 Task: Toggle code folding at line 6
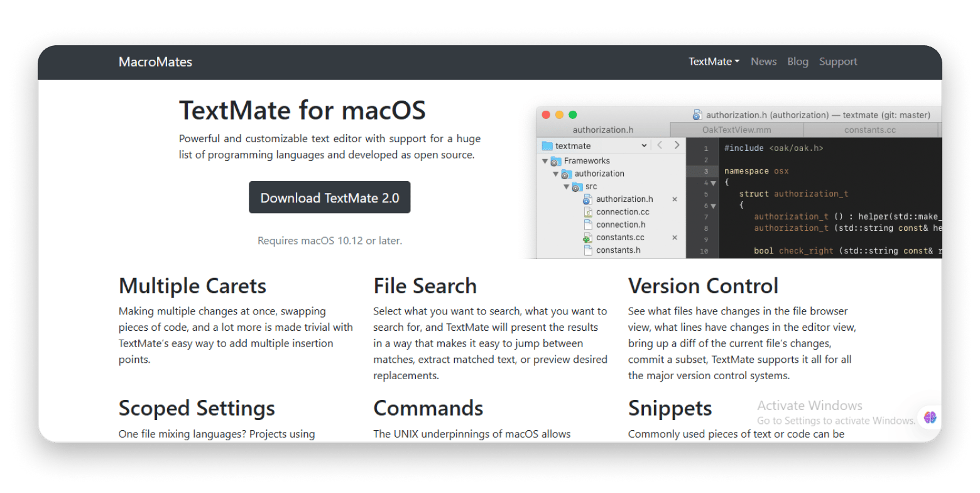(x=713, y=206)
